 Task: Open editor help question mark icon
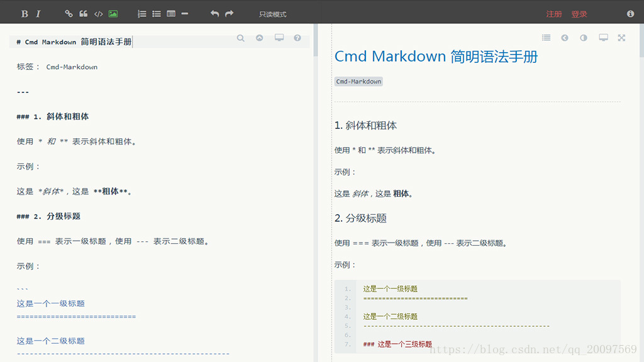(x=297, y=38)
